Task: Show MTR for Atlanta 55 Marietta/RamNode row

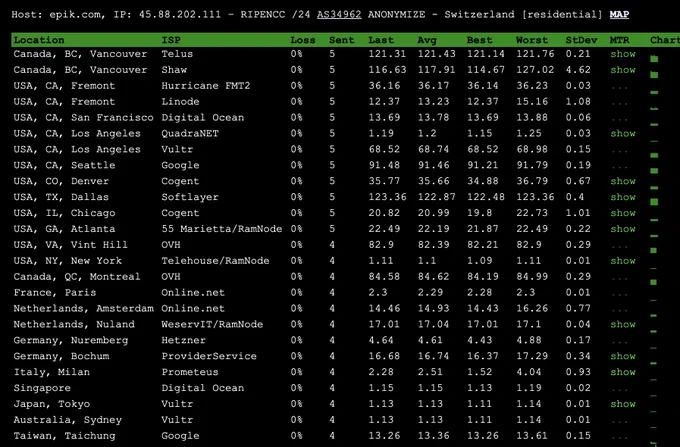Action: click(x=623, y=229)
